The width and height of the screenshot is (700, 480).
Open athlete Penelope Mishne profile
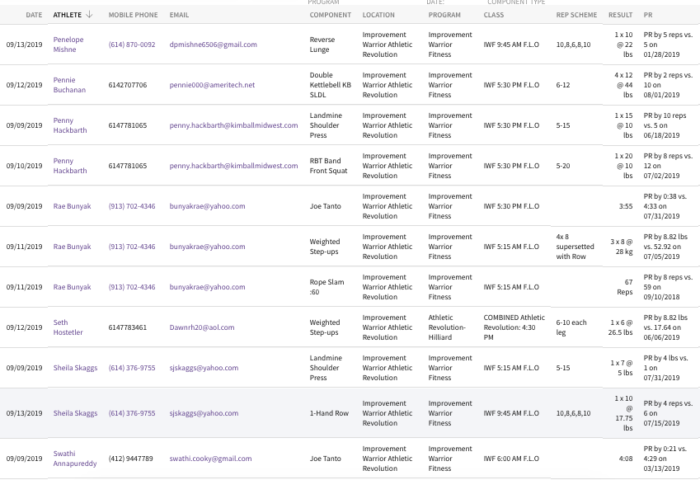(x=68, y=44)
